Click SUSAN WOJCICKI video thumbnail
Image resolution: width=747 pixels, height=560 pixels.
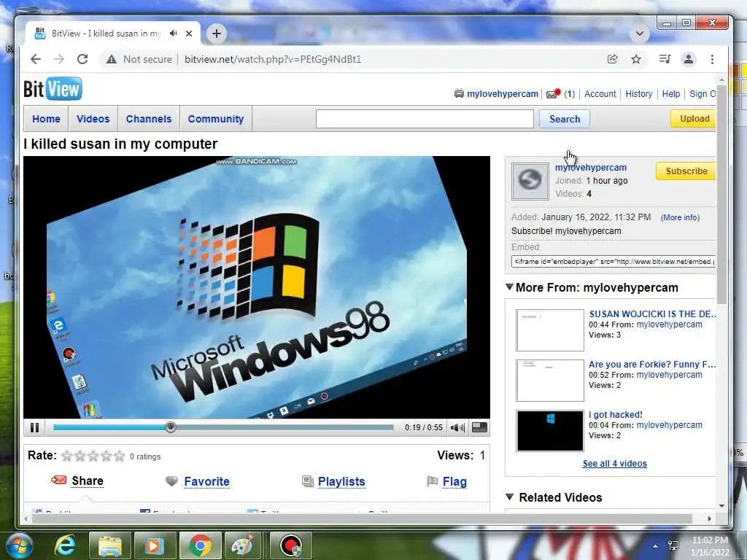(x=550, y=330)
